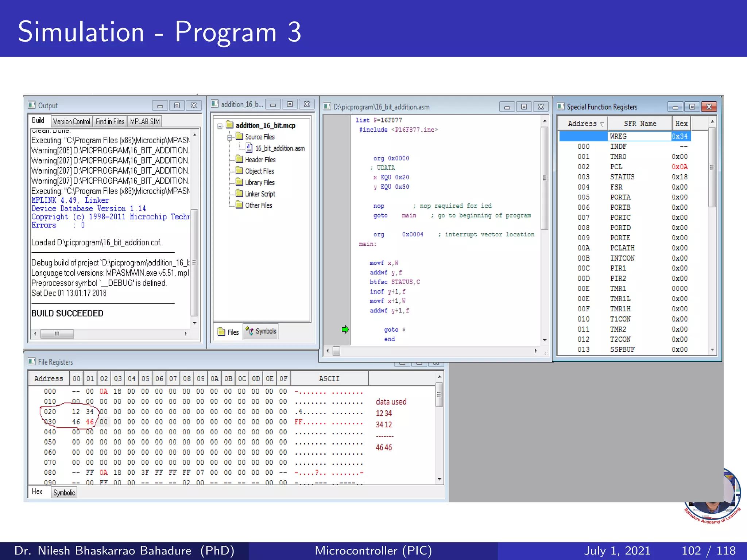Viewport: 747px width, 560px height.
Task: Click the addition_16_bit.mcp project icon
Action: tap(229, 125)
